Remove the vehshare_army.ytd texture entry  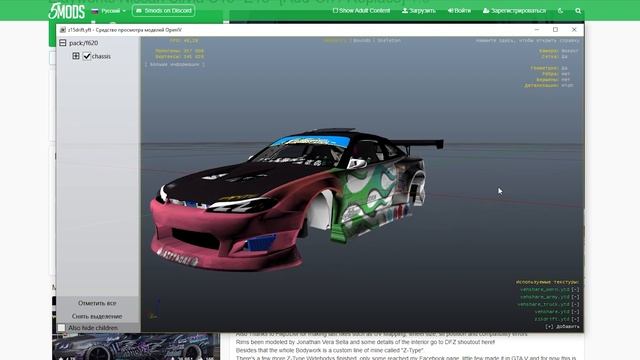pyautogui.click(x=575, y=297)
